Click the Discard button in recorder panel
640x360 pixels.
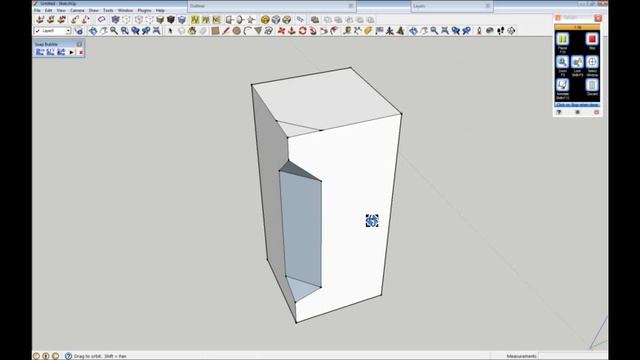pyautogui.click(x=592, y=85)
